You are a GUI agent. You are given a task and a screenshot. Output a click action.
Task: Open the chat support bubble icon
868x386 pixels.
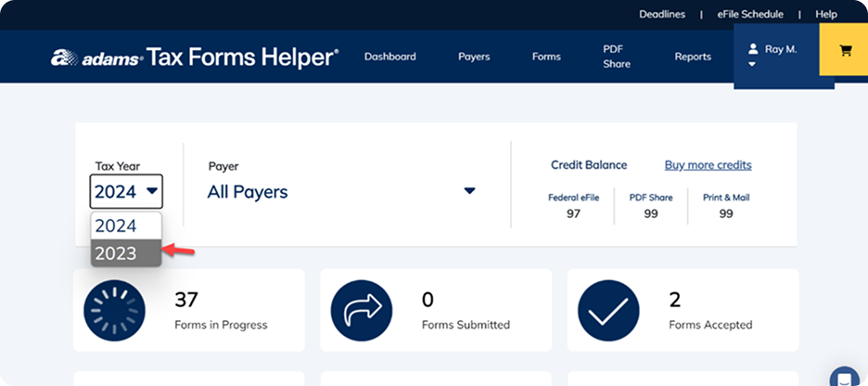844,380
